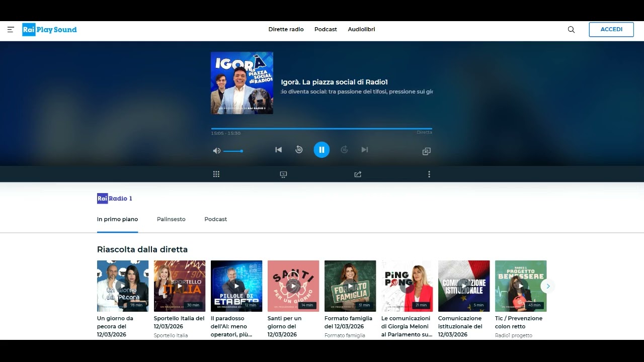Switch to the Palinsesto tab
The image size is (644, 362).
click(171, 219)
